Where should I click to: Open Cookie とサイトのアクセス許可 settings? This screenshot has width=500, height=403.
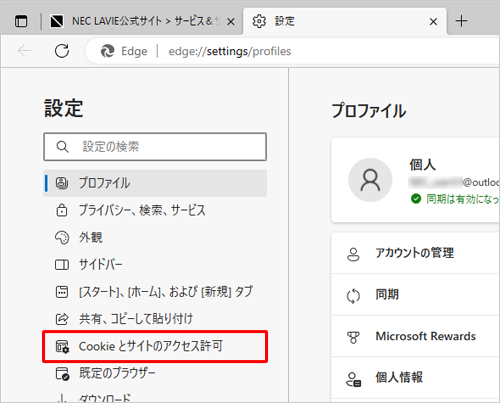155,346
